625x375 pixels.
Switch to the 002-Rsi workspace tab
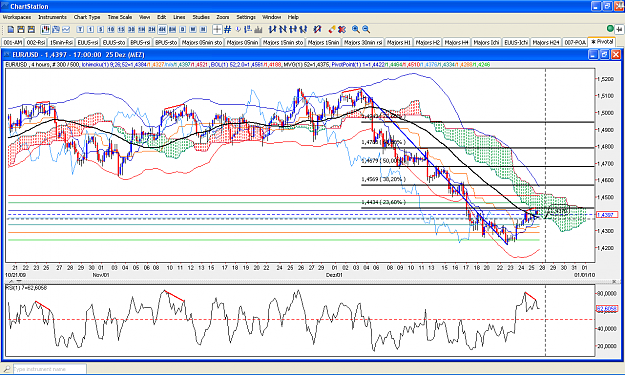click(x=36, y=42)
